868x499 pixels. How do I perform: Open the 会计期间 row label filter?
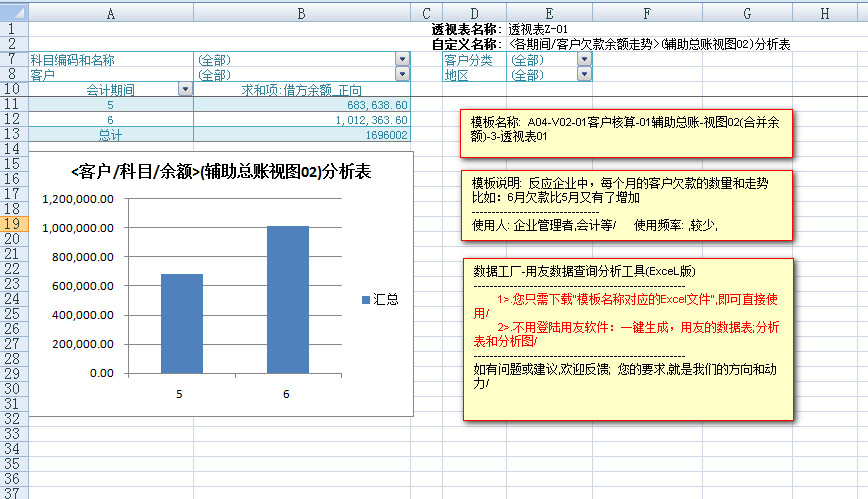pos(184,90)
